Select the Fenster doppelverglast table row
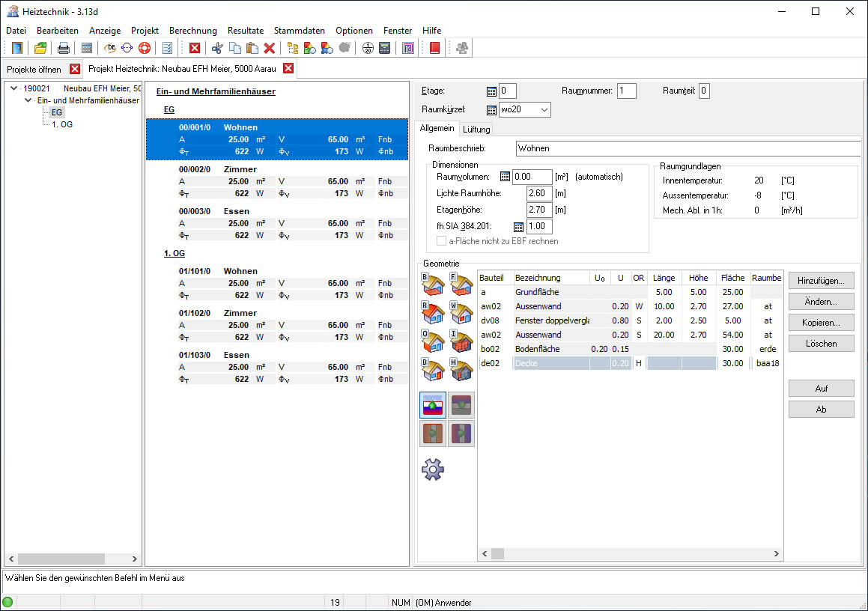868x611 pixels. [631, 320]
